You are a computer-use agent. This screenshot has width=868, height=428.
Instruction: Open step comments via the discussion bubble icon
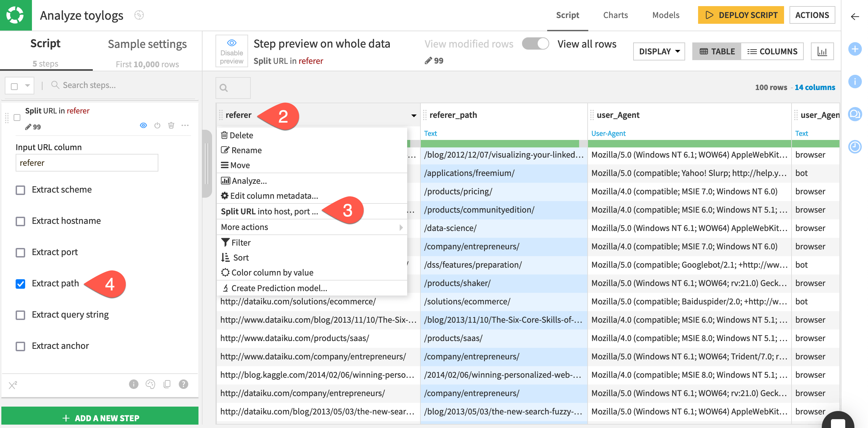(855, 112)
